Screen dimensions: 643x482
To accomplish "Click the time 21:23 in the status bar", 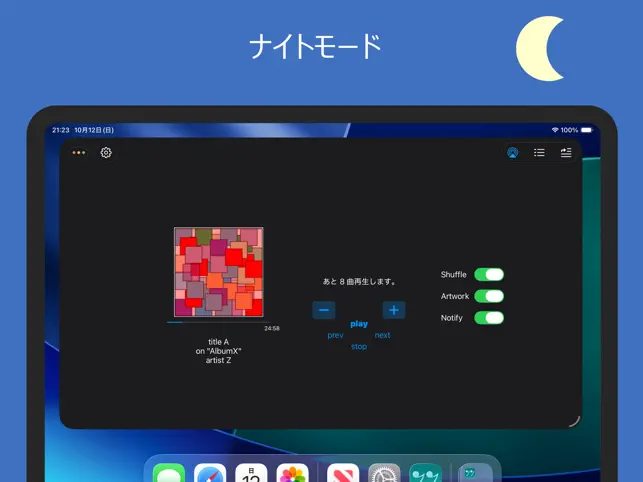I will (61, 130).
